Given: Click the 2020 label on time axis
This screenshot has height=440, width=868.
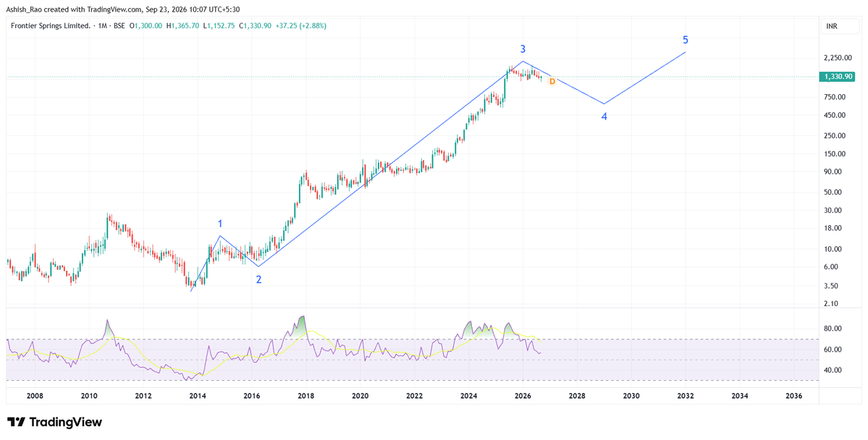Looking at the screenshot, I should pyautogui.click(x=361, y=397).
